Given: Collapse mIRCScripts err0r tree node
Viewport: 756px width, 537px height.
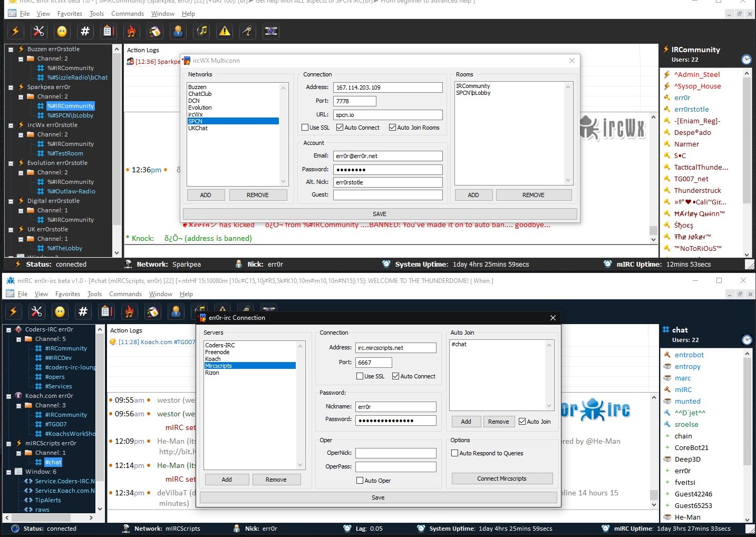Looking at the screenshot, I should point(8,444).
